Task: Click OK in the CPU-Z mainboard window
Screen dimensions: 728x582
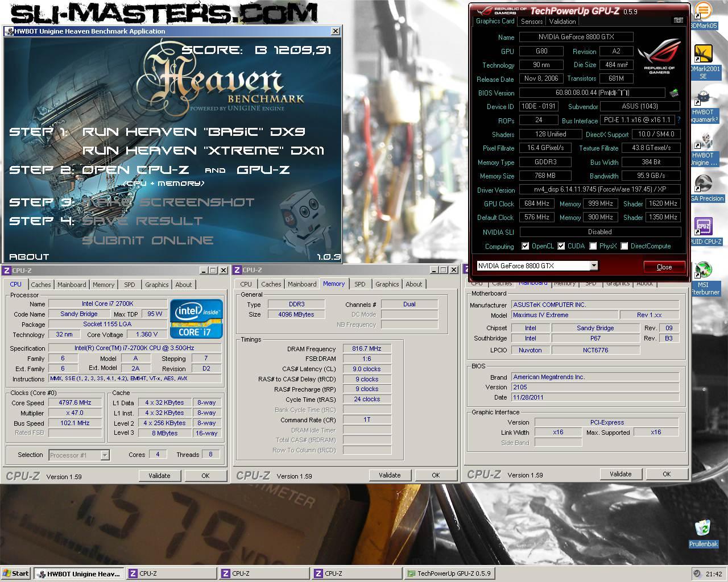Action: point(667,474)
